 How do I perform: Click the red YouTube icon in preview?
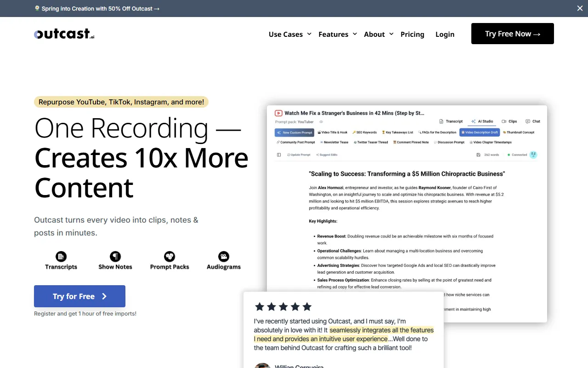coord(278,113)
